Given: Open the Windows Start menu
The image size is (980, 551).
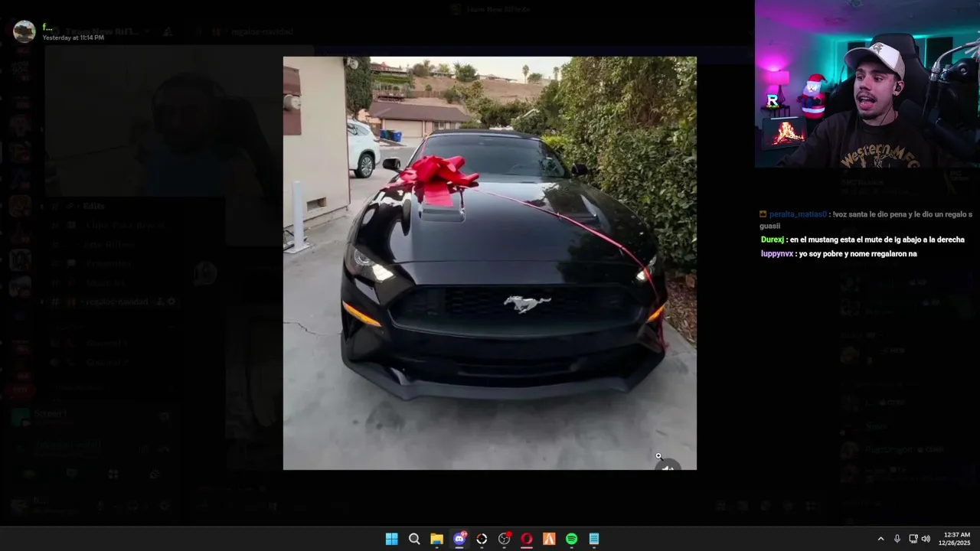Looking at the screenshot, I should (x=392, y=539).
